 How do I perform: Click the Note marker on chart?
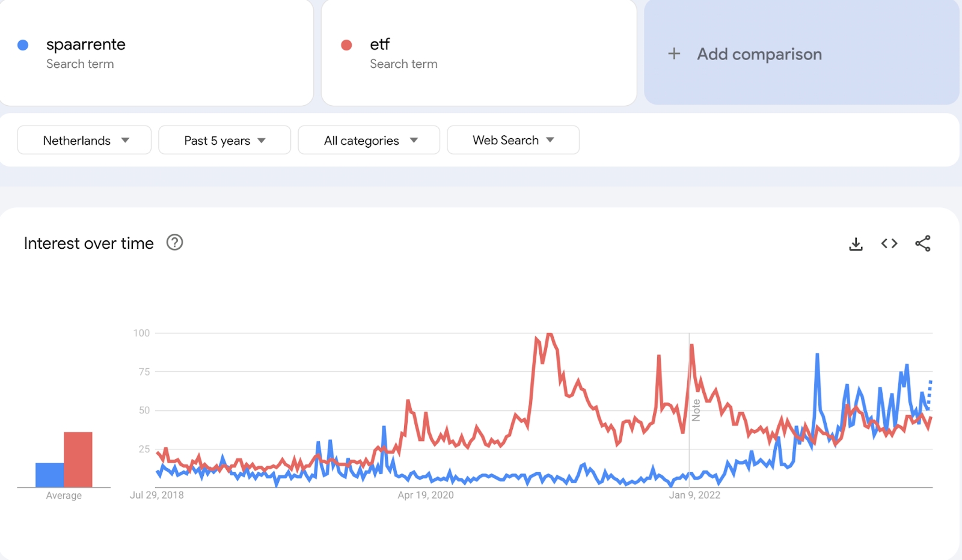click(696, 410)
